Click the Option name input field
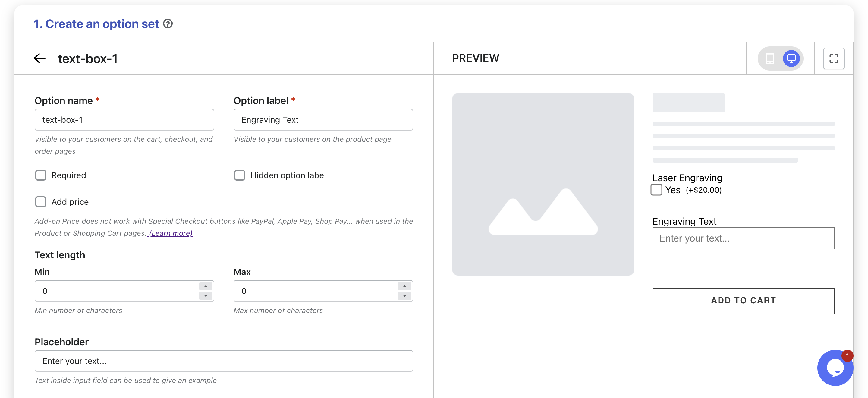 click(124, 120)
